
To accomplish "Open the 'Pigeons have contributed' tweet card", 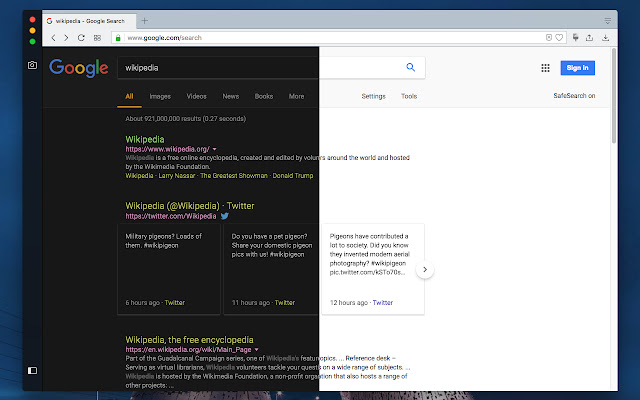I will tap(373, 269).
